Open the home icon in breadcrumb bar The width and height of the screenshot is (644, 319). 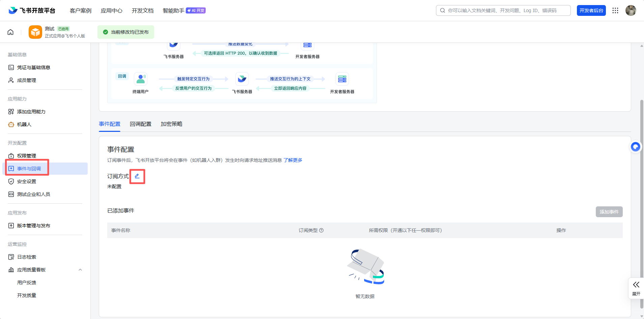pos(10,32)
